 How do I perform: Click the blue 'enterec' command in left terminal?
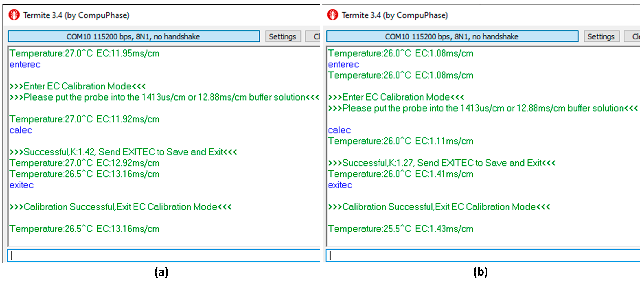(25, 64)
